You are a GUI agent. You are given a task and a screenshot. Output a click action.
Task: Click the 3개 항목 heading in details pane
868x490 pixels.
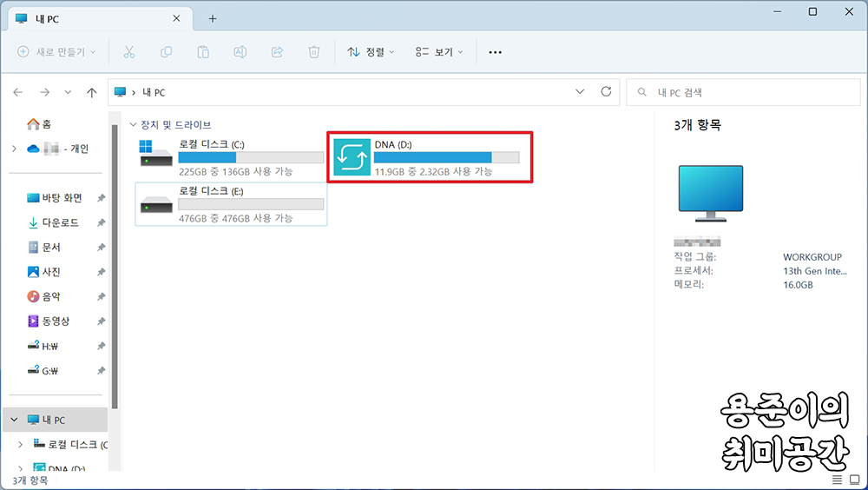pyautogui.click(x=698, y=125)
